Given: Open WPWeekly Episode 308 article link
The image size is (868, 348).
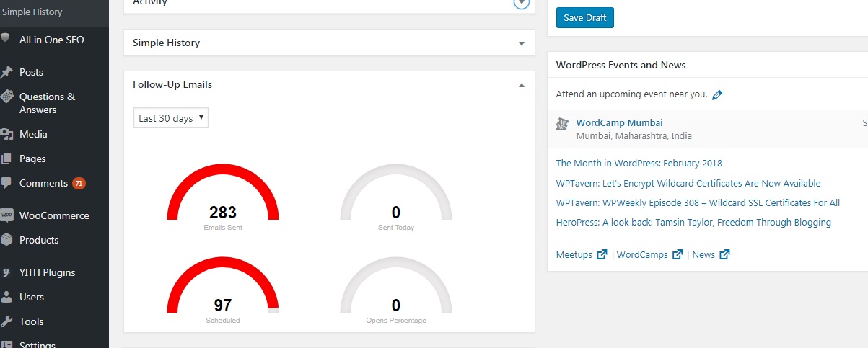Looking at the screenshot, I should [x=698, y=202].
